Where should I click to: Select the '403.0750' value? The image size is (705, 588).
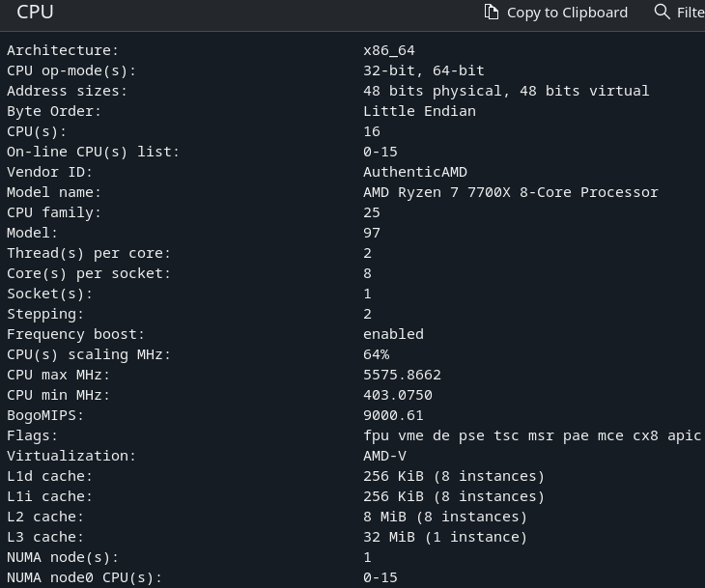(x=398, y=395)
